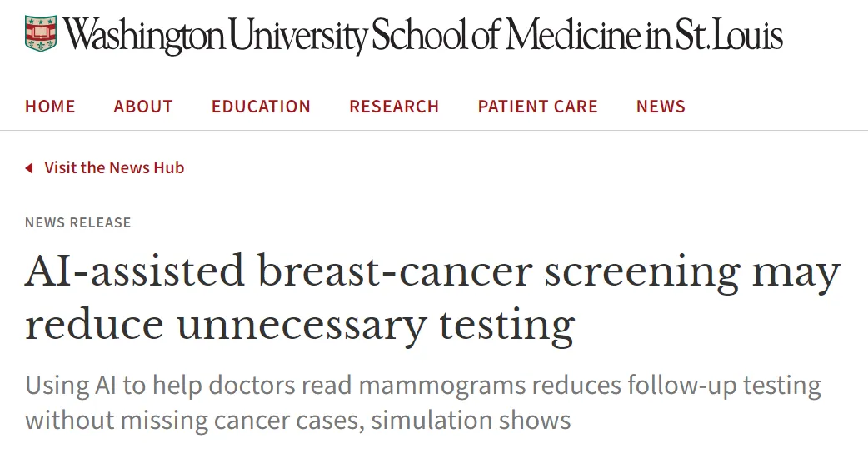Select EDUCATION in the navigation bar
868x463 pixels.
pos(262,107)
